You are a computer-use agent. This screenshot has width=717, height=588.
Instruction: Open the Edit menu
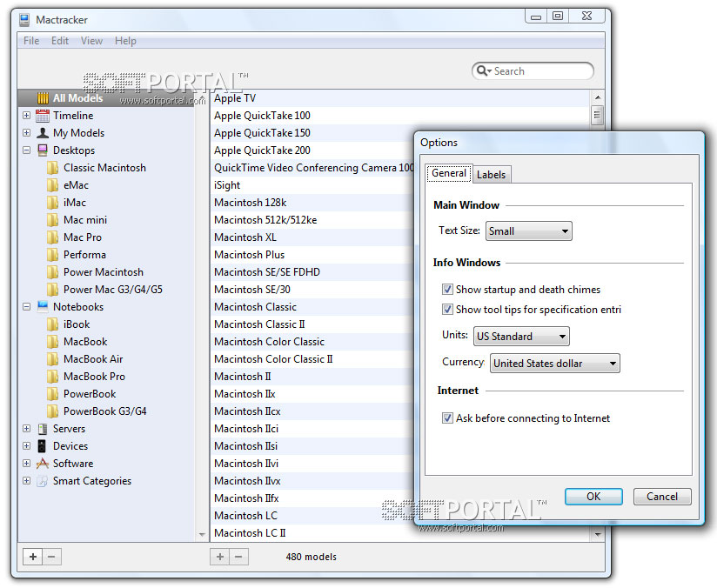pyautogui.click(x=60, y=41)
